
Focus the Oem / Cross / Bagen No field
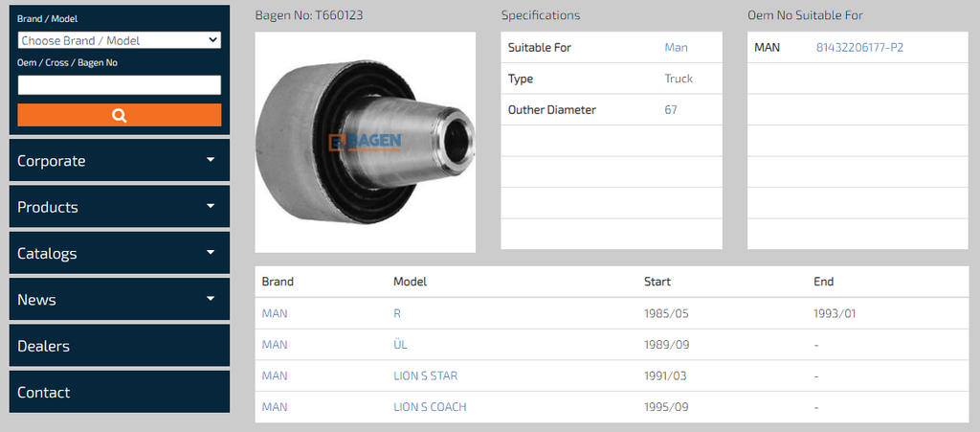pos(120,85)
